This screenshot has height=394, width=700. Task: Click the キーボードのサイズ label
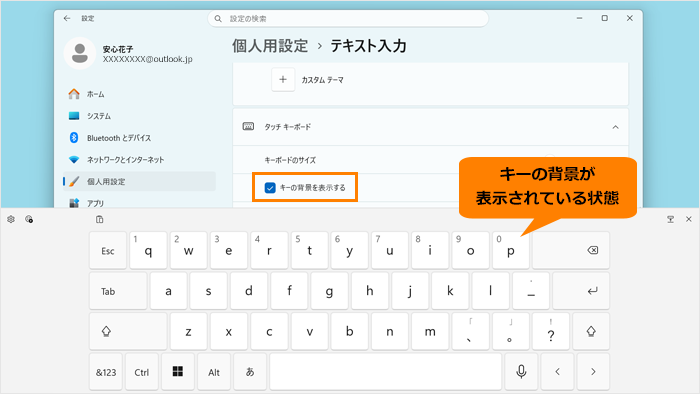(x=290, y=160)
